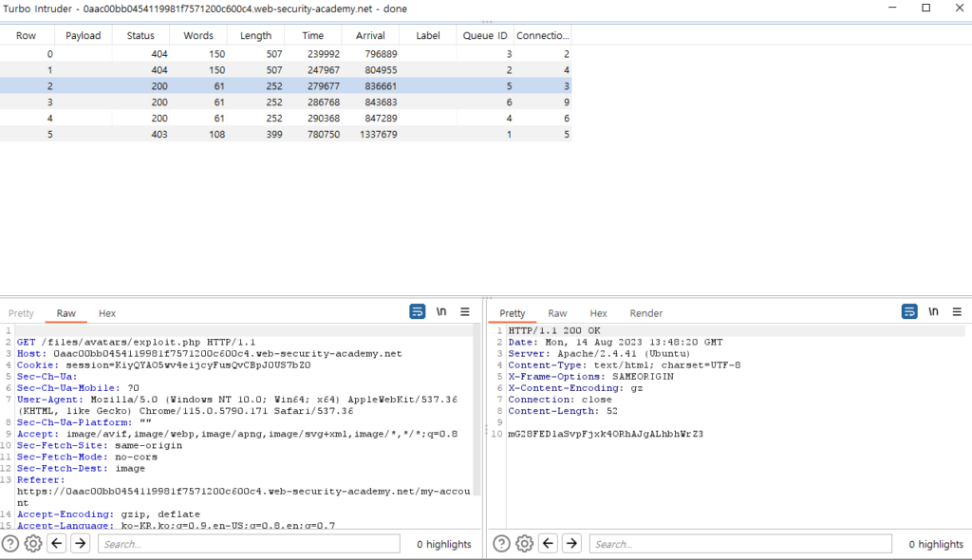Select result row 5 with status 403
Viewport: 972px width, 560px height.
[x=285, y=134]
